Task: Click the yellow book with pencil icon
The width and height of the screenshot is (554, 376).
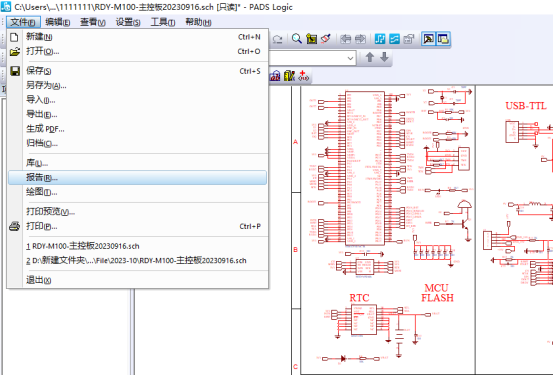Action: [289, 75]
